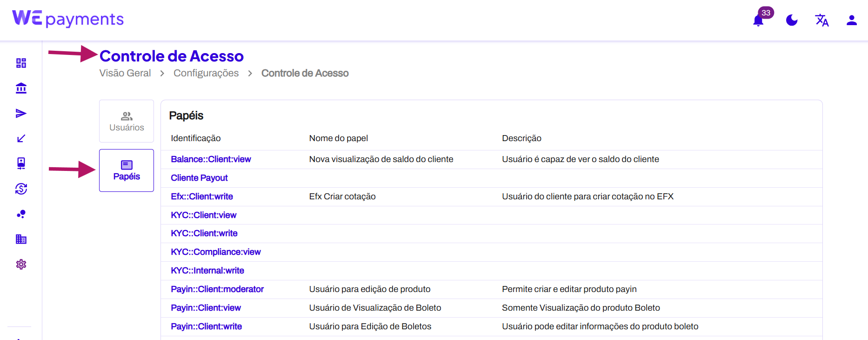The height and width of the screenshot is (340, 868).
Task: Open the currency exchange sidebar icon
Action: (21, 189)
